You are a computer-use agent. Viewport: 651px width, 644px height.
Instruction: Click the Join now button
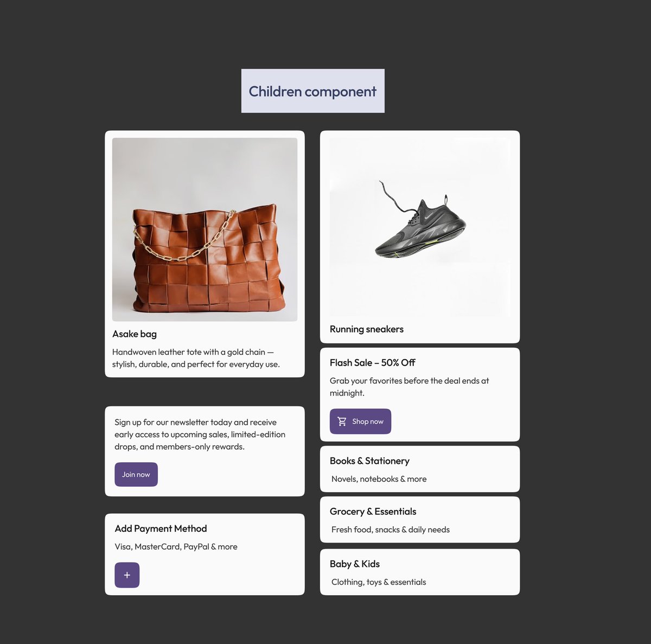tap(136, 474)
